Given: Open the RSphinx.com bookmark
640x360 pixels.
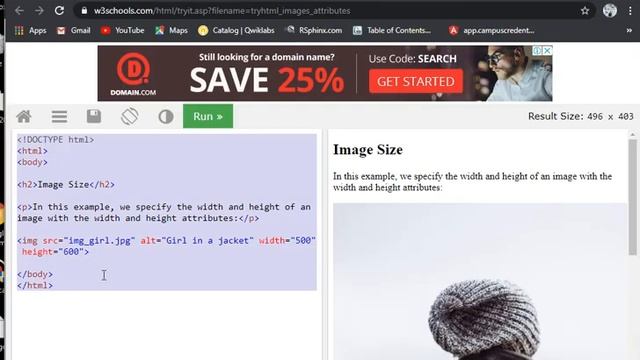Looking at the screenshot, I should point(314,30).
